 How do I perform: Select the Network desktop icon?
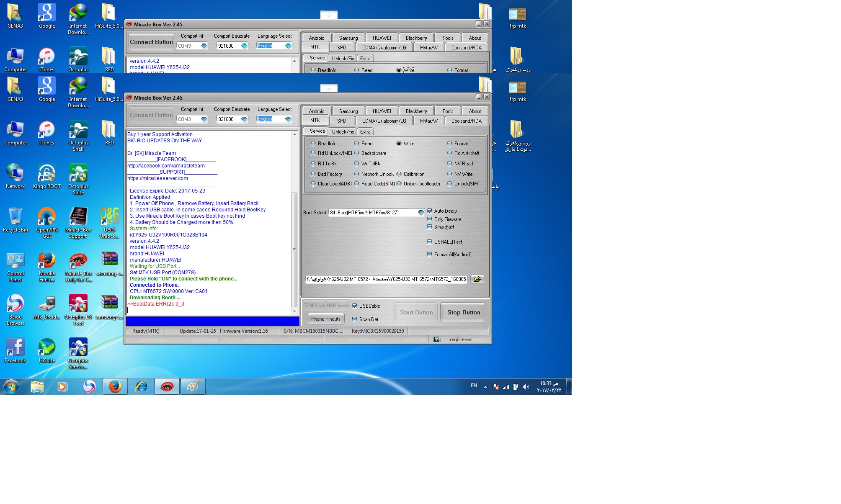[x=15, y=176]
